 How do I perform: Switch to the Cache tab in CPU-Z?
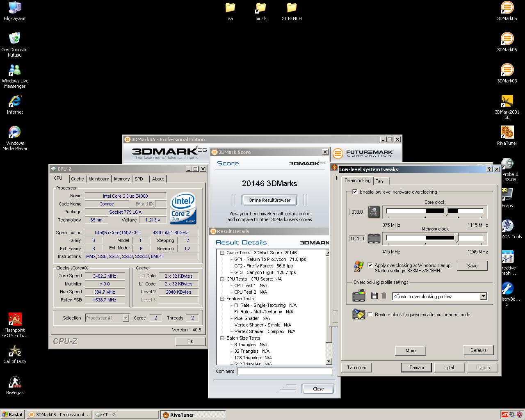(77, 179)
